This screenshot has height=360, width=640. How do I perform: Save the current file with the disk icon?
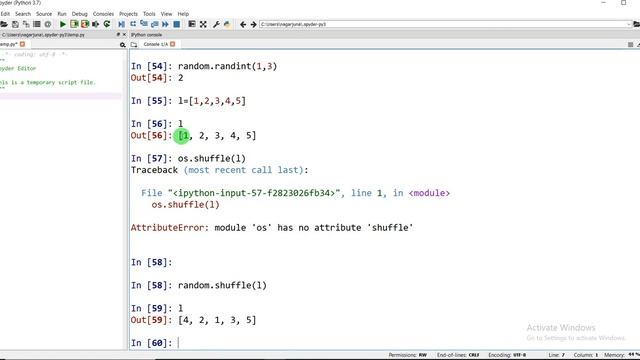pos(15,24)
